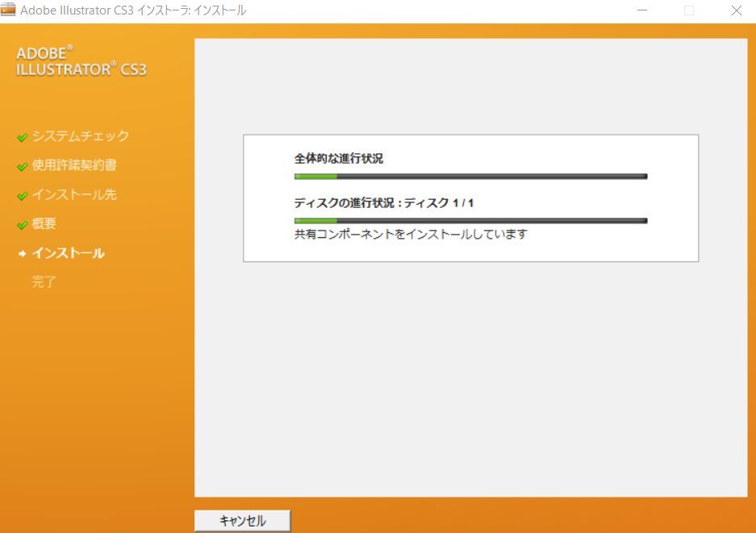Click the disabled maximize button
756x533 pixels.
[689, 10]
